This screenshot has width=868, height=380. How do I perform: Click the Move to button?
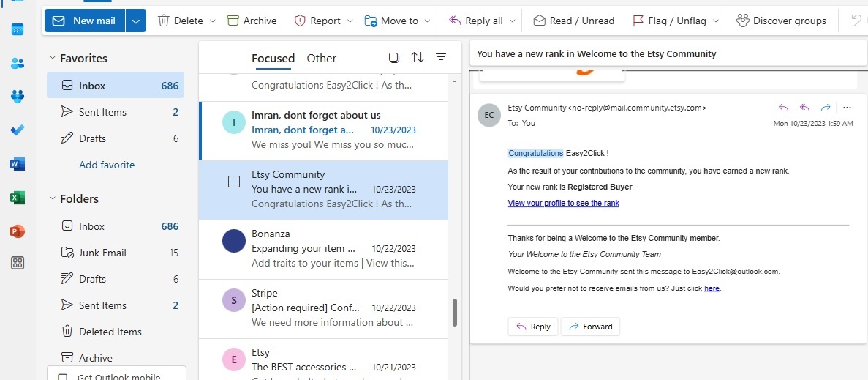(391, 21)
